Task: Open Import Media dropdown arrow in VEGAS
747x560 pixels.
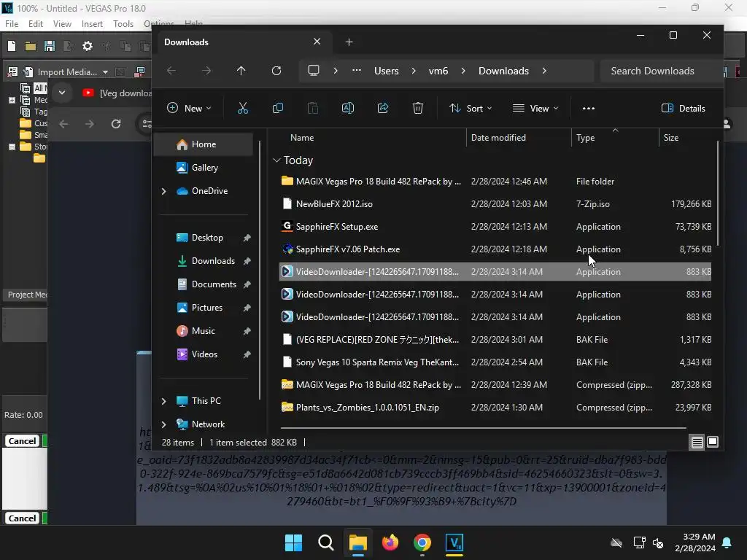Action: click(x=105, y=72)
